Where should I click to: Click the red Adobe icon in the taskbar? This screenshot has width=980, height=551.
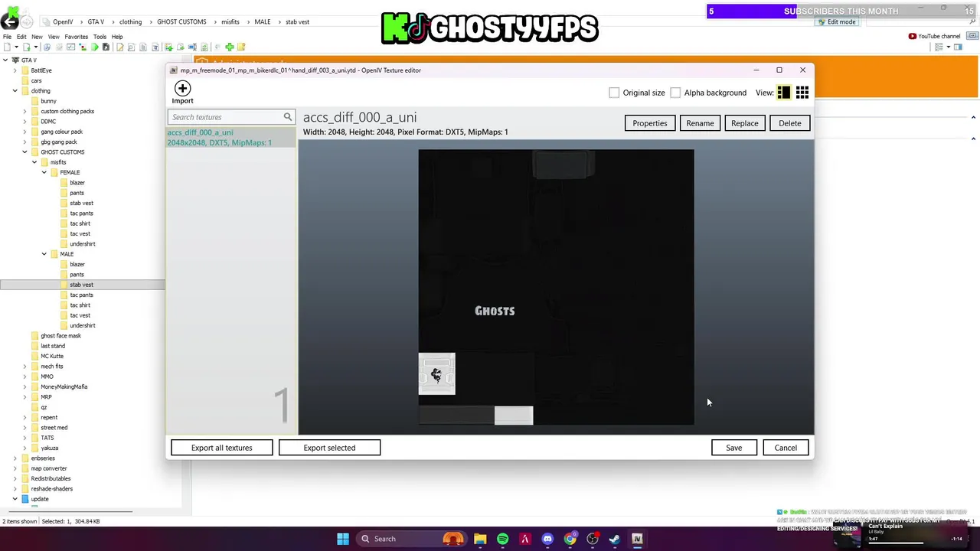coord(524,539)
